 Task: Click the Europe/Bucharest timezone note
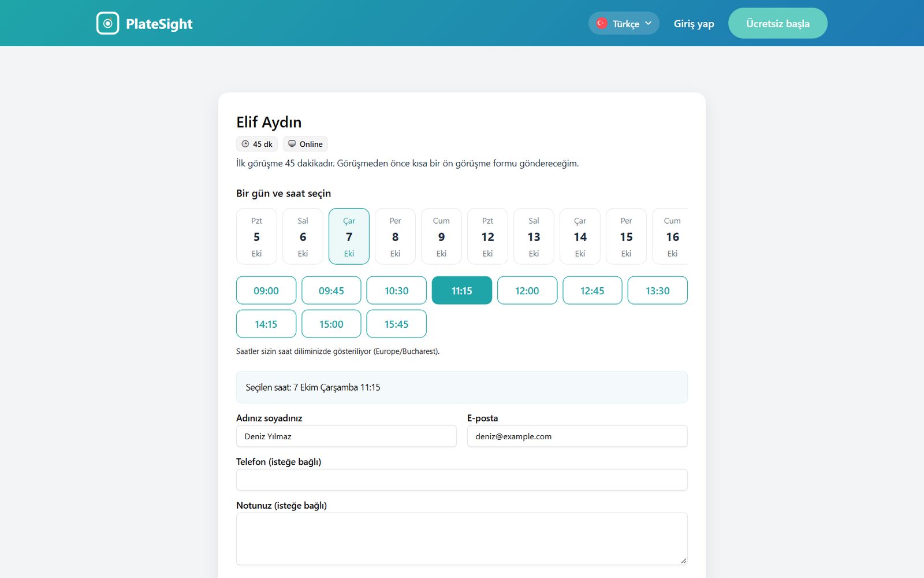pyautogui.click(x=338, y=351)
